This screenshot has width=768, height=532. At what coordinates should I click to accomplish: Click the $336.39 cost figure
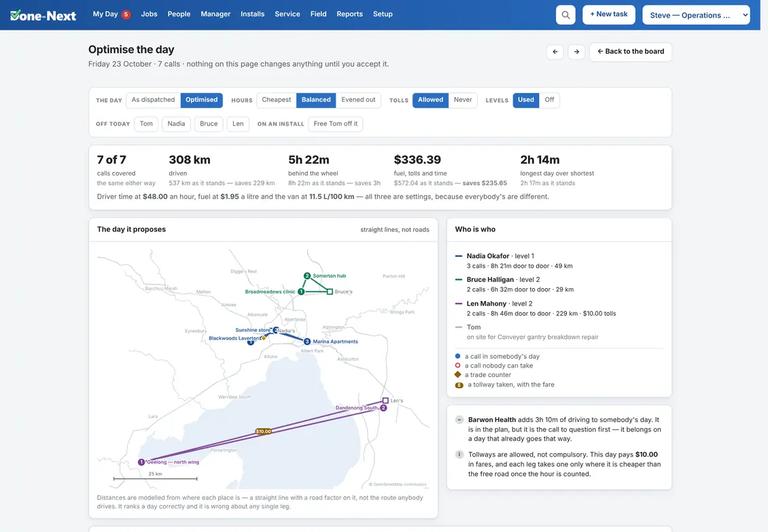coord(417,160)
